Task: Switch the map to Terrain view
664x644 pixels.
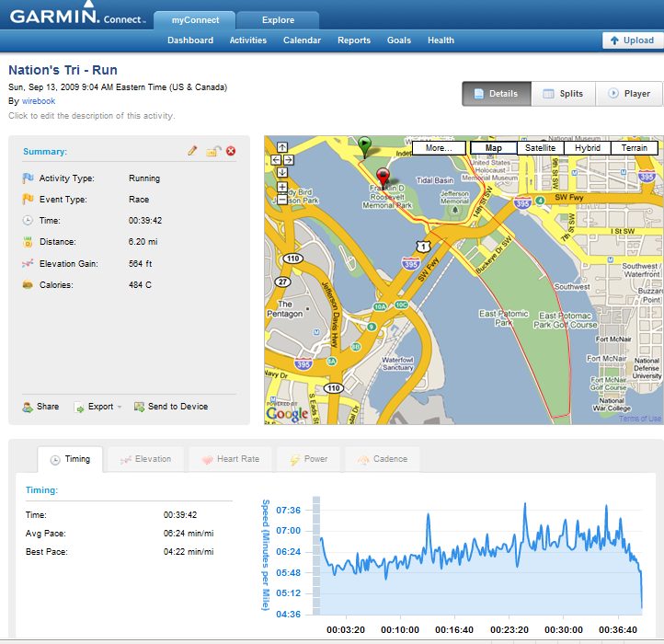Action: coord(635,148)
